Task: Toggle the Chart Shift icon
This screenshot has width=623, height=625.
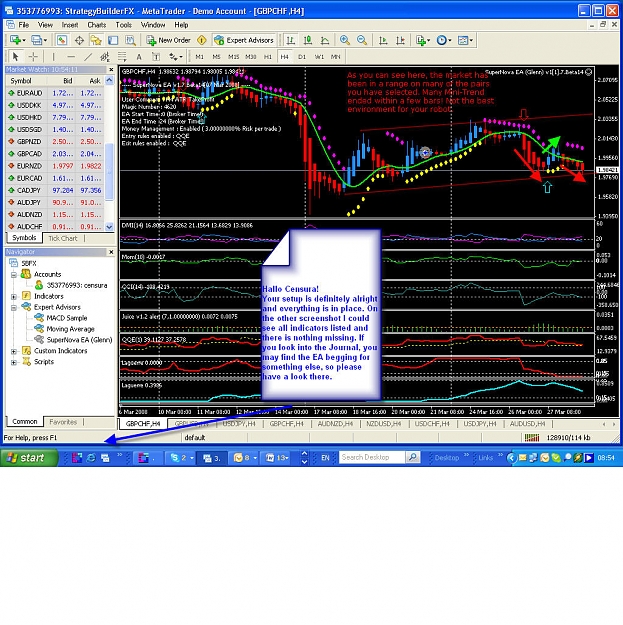Action: (400, 40)
